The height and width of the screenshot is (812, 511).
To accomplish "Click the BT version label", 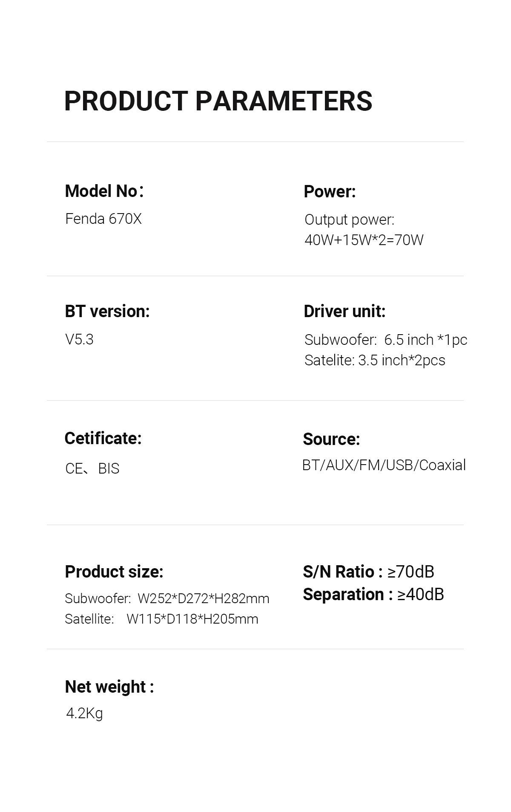I will pyautogui.click(x=107, y=311).
